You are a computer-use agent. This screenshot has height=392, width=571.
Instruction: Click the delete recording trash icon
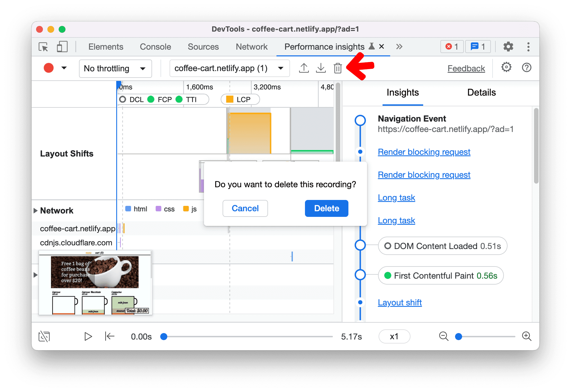pyautogui.click(x=339, y=68)
